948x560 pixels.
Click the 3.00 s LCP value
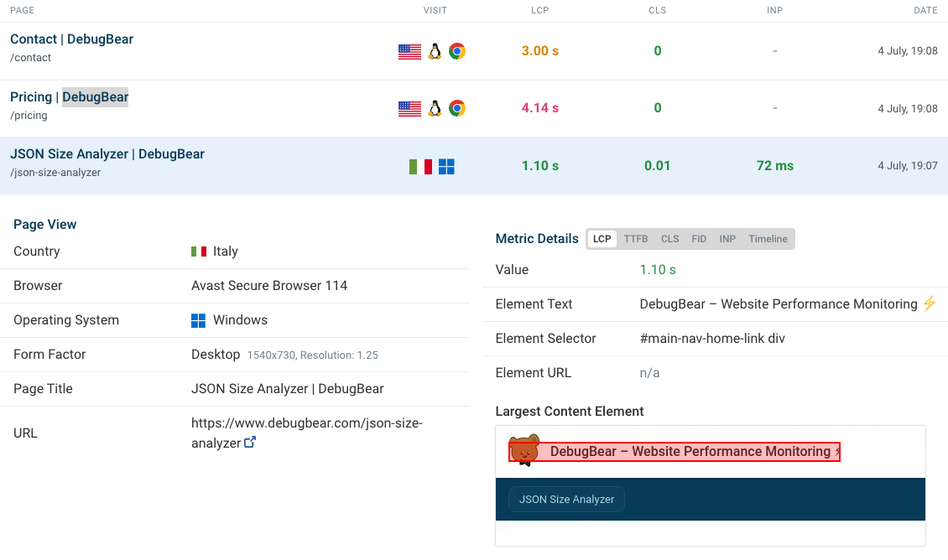[540, 51]
